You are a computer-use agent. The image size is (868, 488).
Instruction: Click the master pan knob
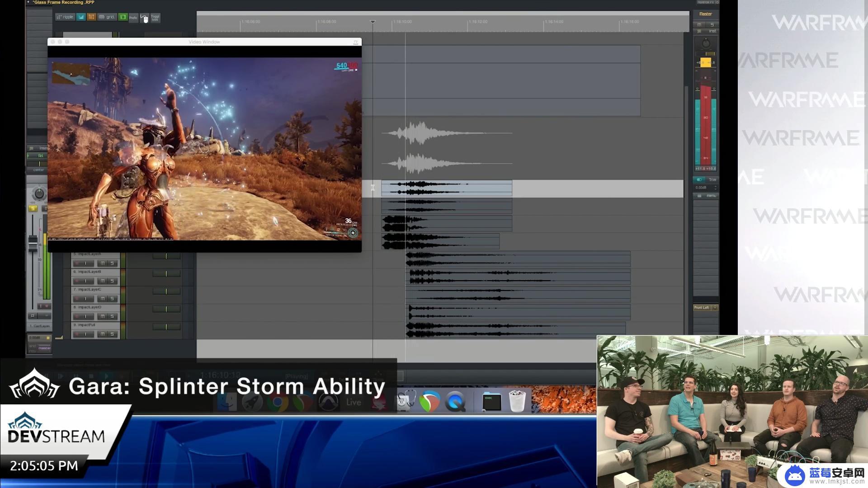coord(706,43)
